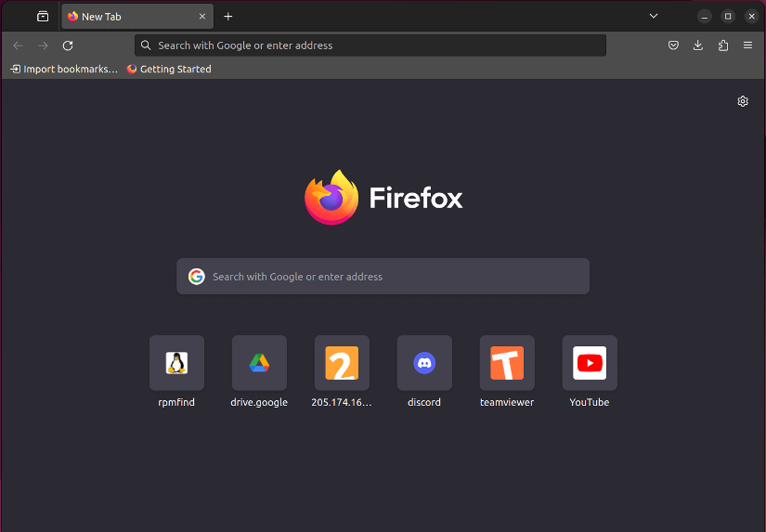Viewport: 766px width, 532px height.
Task: Click the Google icon in the page search box
Action: coord(197,277)
